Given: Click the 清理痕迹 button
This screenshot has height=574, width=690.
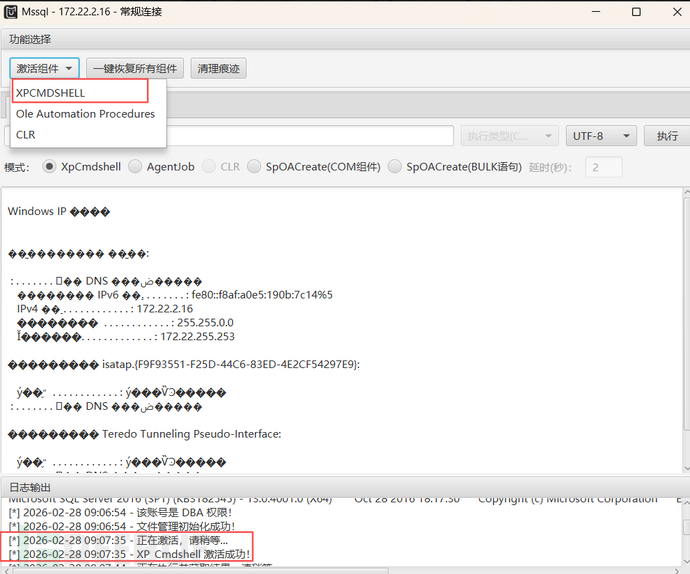Looking at the screenshot, I should coord(219,68).
